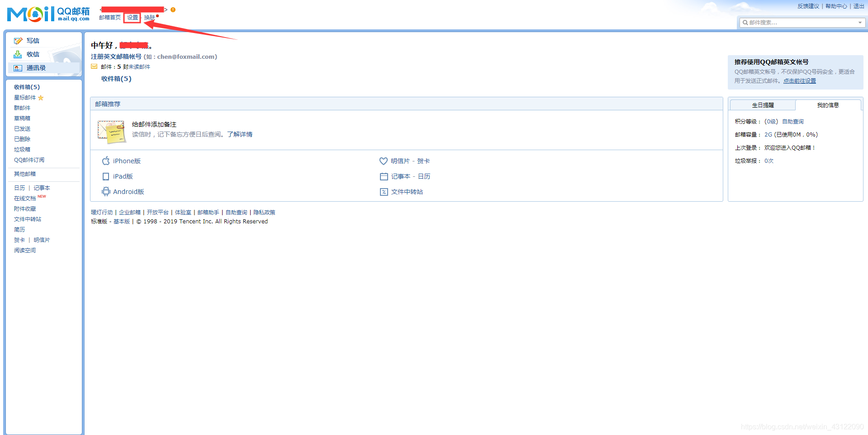Open 在线文档 in the sidebar

(x=25, y=199)
